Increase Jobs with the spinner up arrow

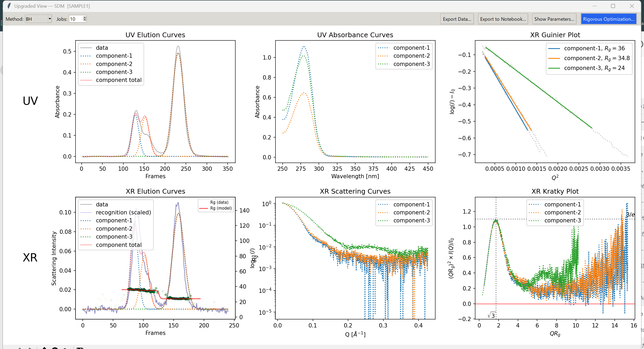[x=85, y=18]
